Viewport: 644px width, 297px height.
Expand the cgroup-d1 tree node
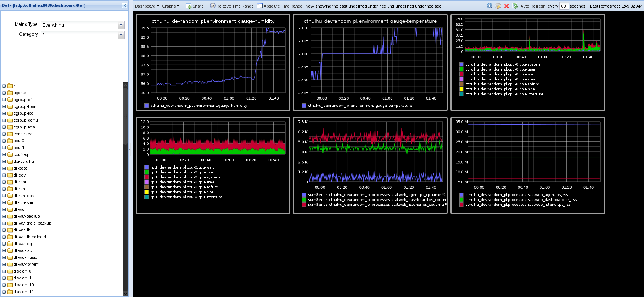[x=4, y=100]
